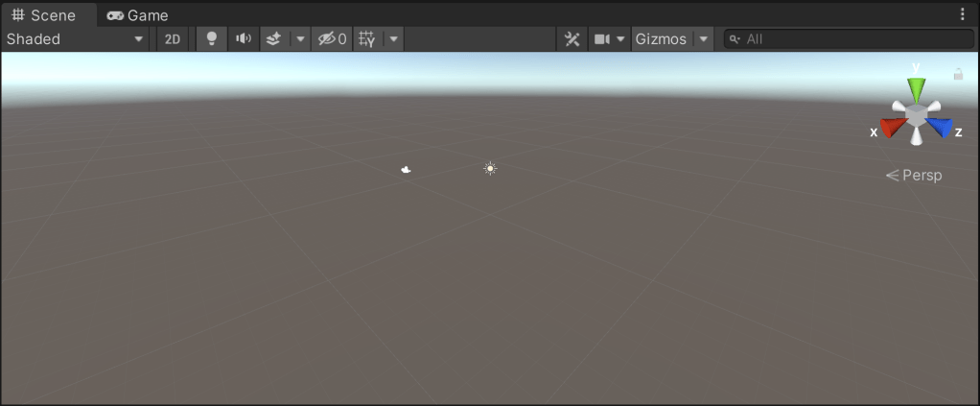Switch to the Game tab
This screenshot has width=980, height=406.
(x=137, y=15)
